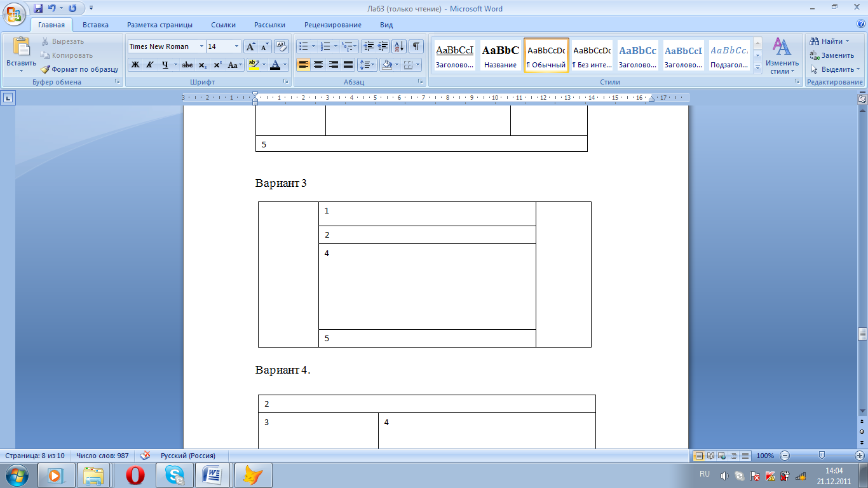868x488 pixels.
Task: Click the Office button
Action: [14, 13]
